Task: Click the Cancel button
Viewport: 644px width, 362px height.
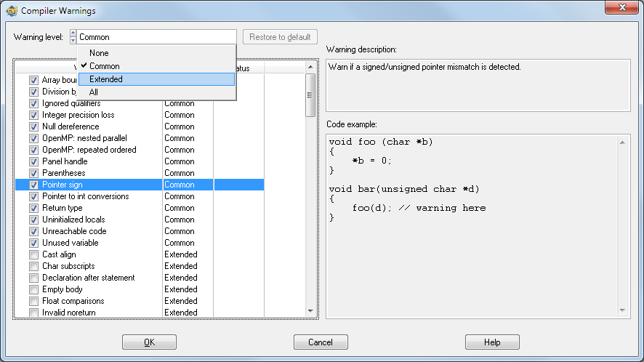Action: [321, 342]
